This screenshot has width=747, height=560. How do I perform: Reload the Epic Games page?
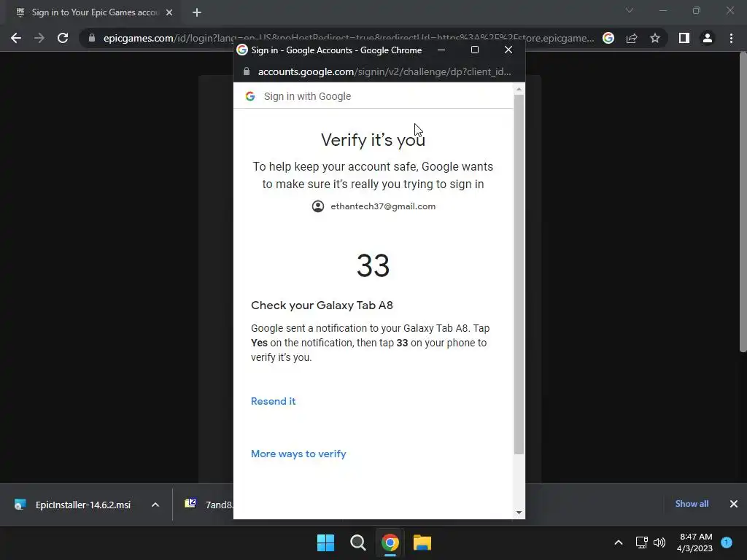point(63,38)
